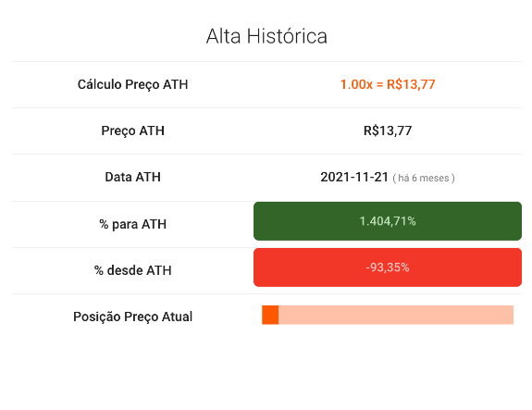Click the green 1.404,71% badge
532x410 pixels.
(388, 221)
